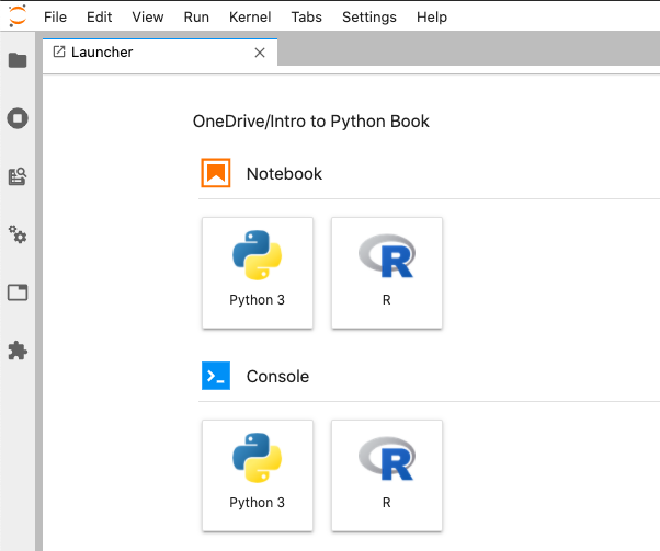660x551 pixels.
Task: Show Running Terminals and Kernels icon
Action: (18, 118)
